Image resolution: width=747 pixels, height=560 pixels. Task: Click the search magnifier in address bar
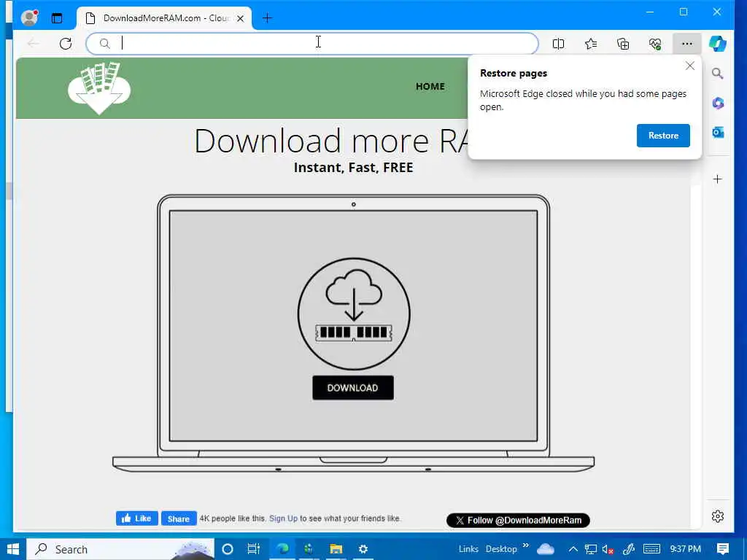[105, 44]
